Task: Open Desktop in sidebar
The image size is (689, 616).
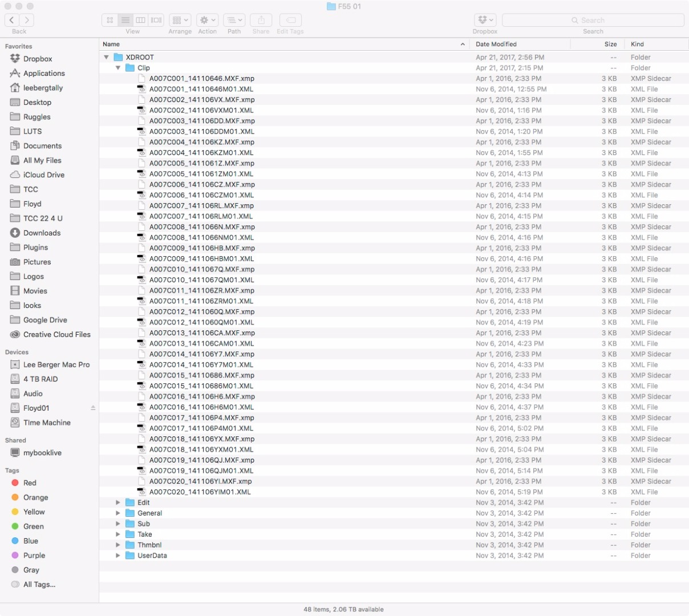Action: click(x=37, y=102)
